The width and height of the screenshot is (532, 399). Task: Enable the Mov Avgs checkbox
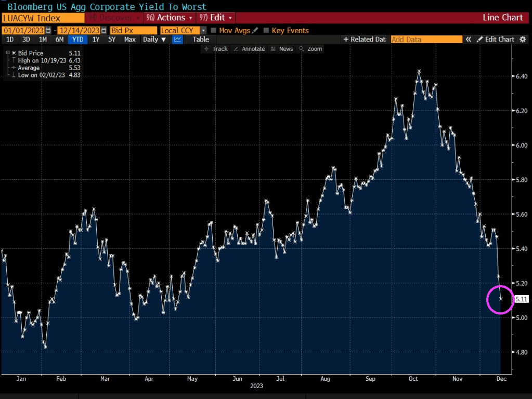coord(214,31)
